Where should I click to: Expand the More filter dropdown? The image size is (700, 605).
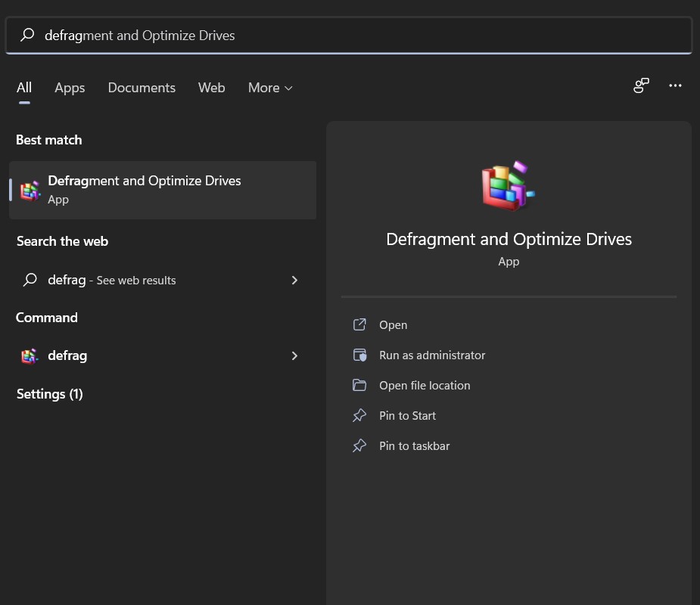click(x=269, y=88)
